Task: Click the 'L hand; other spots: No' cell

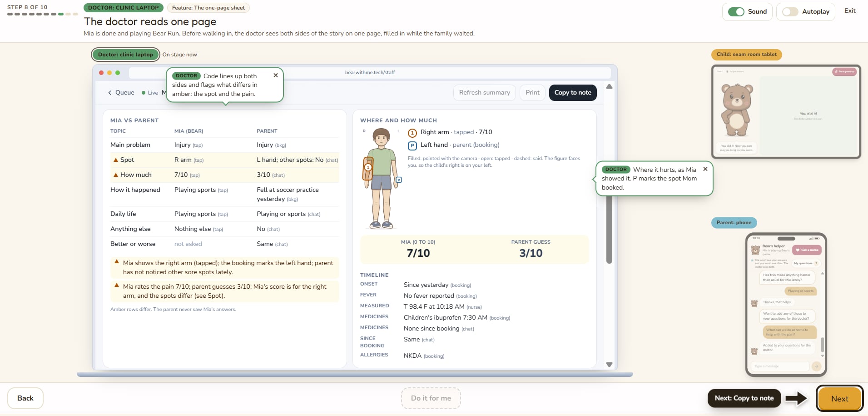Action: (298, 160)
